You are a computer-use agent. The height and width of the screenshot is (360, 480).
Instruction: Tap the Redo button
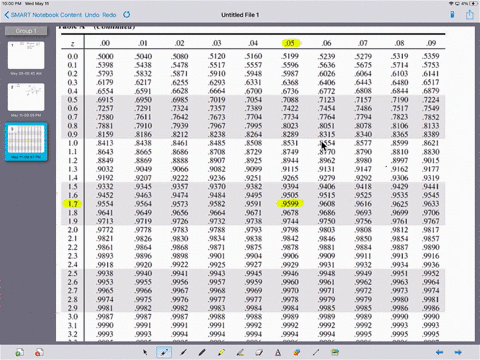109,15
